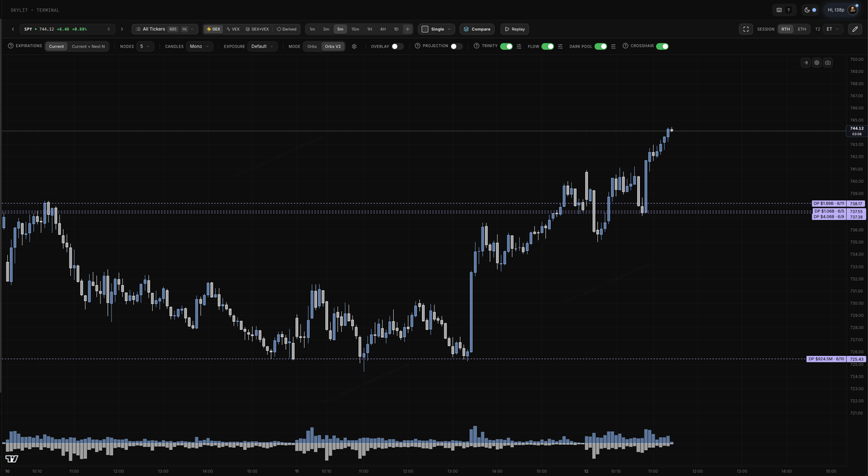Open the Single layout dropdown
The width and height of the screenshot is (868, 476).
click(x=437, y=30)
